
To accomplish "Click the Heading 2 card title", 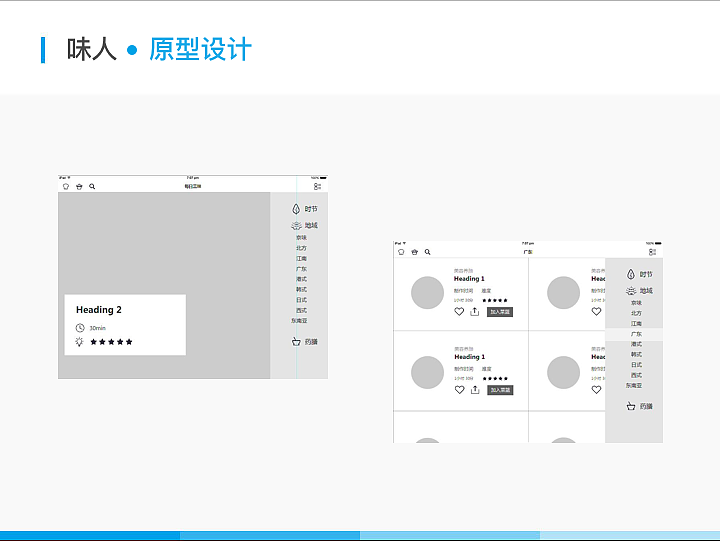I will (x=99, y=310).
